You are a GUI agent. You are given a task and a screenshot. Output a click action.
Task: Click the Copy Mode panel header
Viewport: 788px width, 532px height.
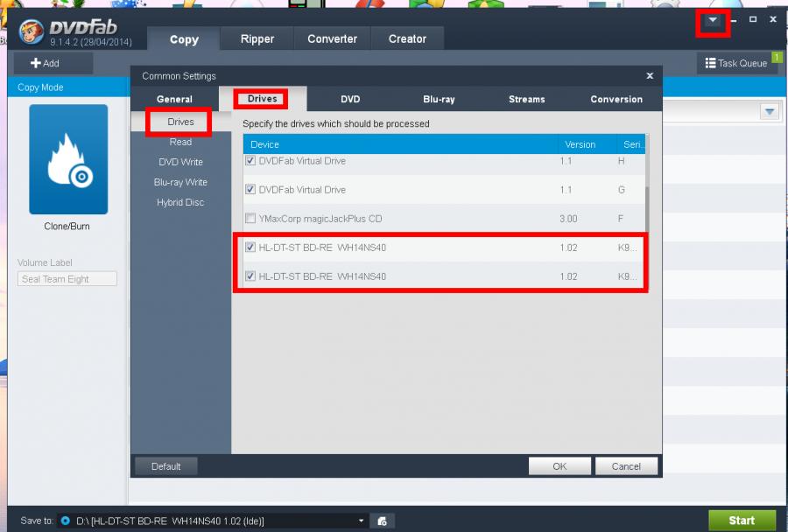click(69, 87)
